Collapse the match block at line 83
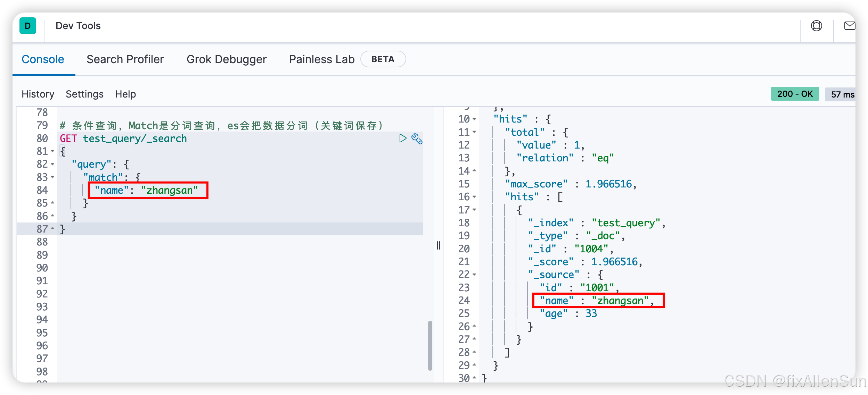Screen dimensions: 868x395 click(52, 177)
